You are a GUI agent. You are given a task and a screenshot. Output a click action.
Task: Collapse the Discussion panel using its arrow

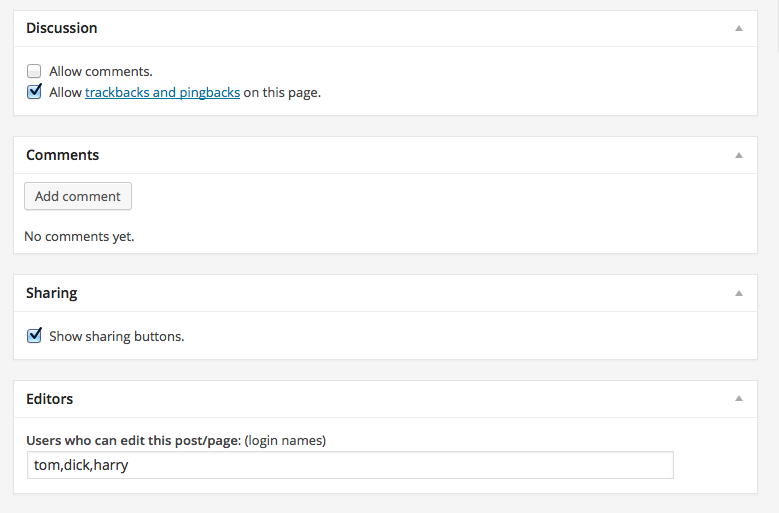pyautogui.click(x=739, y=28)
